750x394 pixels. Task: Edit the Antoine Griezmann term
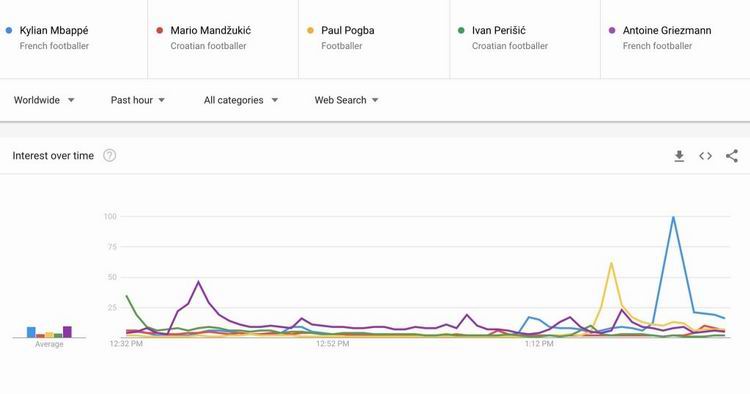(x=667, y=31)
